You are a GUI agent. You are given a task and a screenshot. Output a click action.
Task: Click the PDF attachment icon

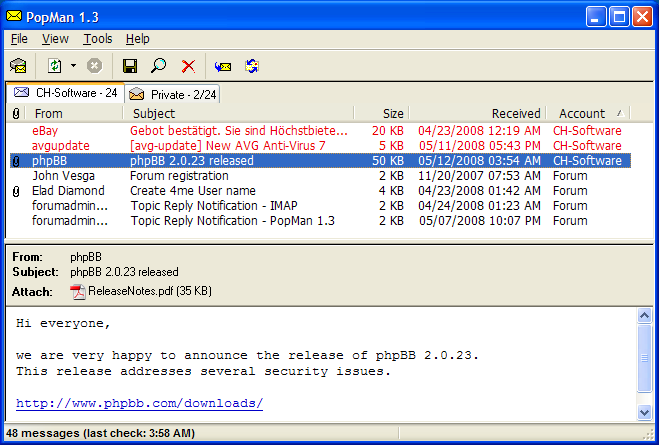click(78, 292)
